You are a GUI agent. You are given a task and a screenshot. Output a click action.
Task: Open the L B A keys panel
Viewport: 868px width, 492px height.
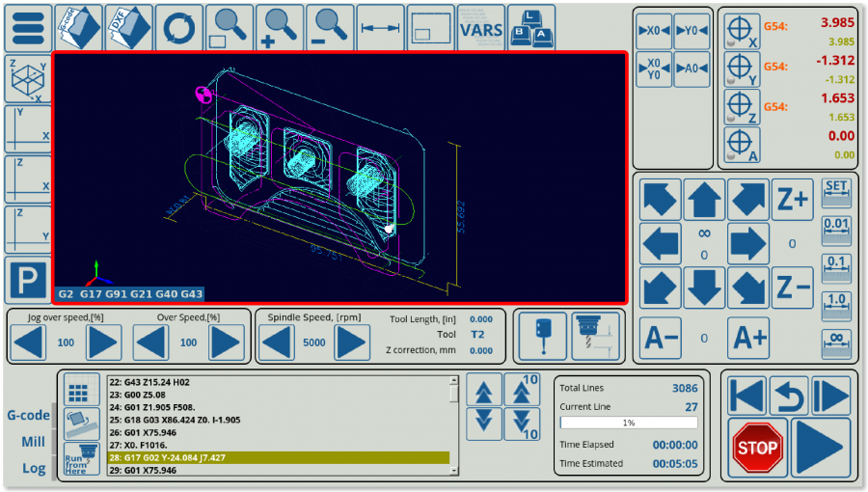click(531, 28)
